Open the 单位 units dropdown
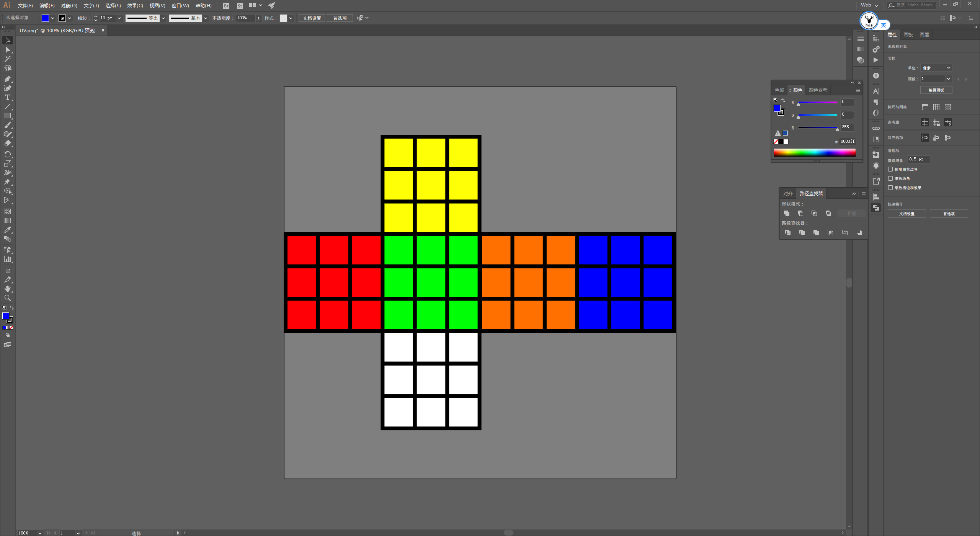The width and height of the screenshot is (980, 536). pyautogui.click(x=936, y=68)
